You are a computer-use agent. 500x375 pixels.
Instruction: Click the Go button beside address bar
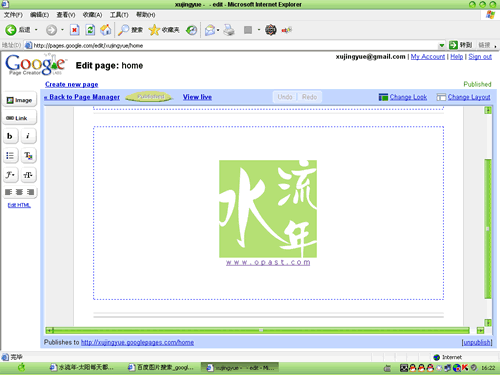[460, 45]
